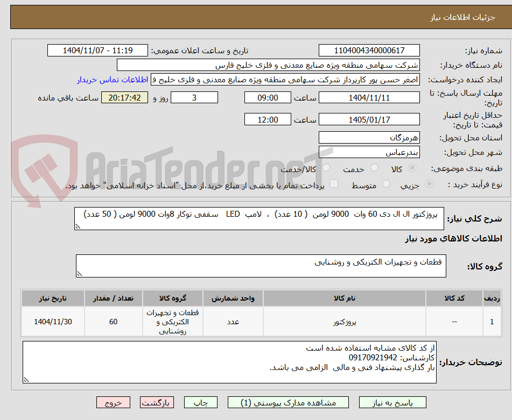Image resolution: width=512 pixels, height=420 pixels.
Task: Click the تعداد / مقدار column header
Action: point(113,298)
